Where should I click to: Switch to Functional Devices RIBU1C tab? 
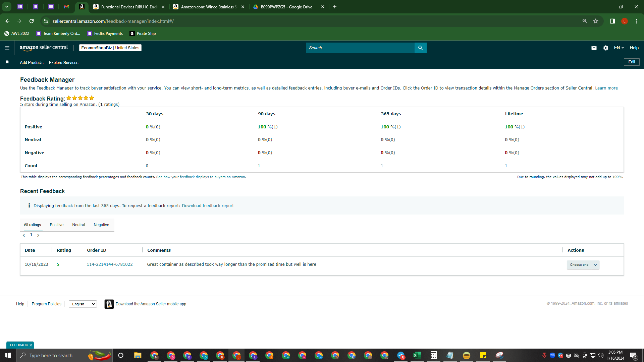click(x=129, y=7)
